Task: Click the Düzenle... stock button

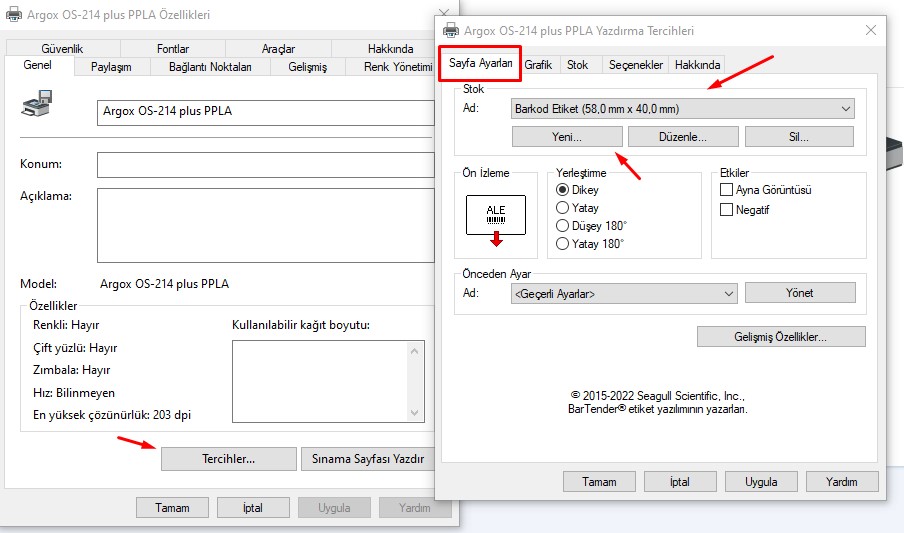Action: (x=683, y=137)
